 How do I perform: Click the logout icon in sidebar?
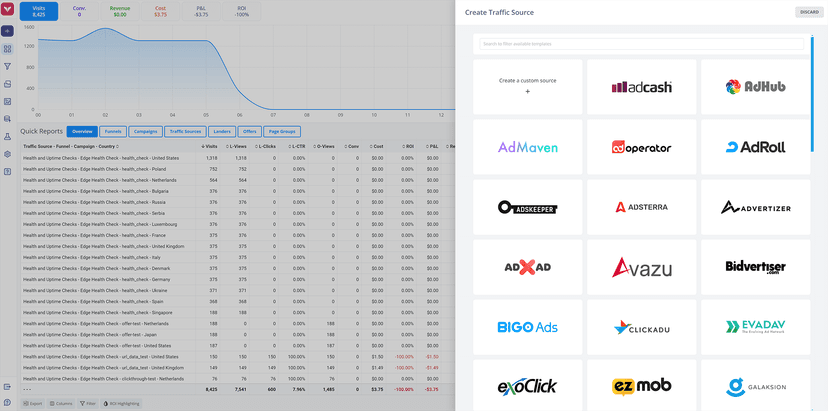click(x=7, y=387)
